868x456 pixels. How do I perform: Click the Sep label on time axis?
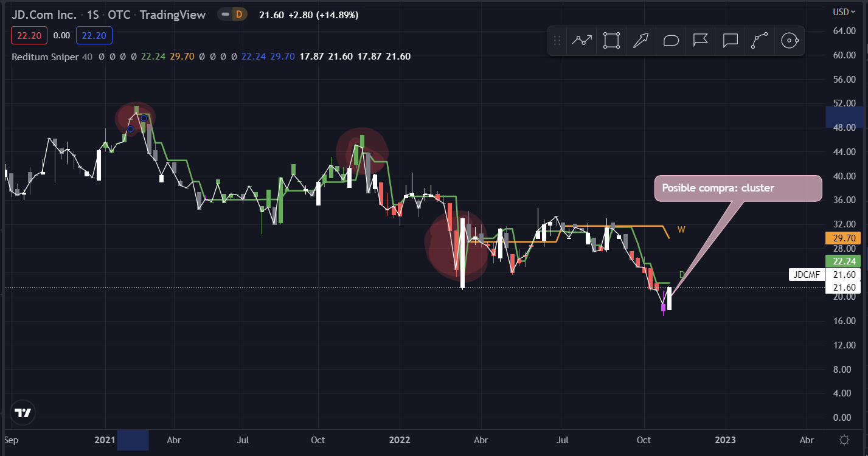[x=11, y=440]
